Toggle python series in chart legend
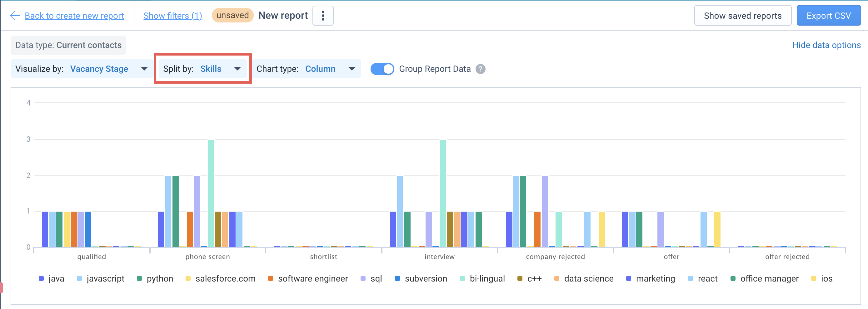Viewport: 868px width, 309px height. tap(155, 279)
